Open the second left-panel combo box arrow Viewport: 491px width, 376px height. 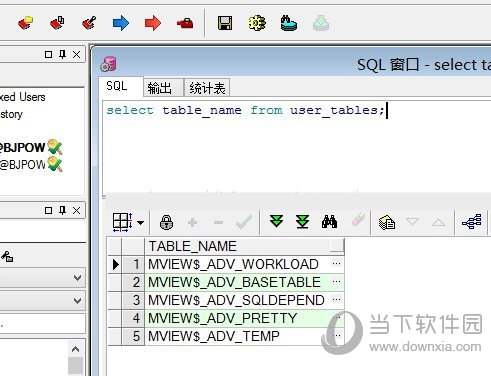pos(77,301)
